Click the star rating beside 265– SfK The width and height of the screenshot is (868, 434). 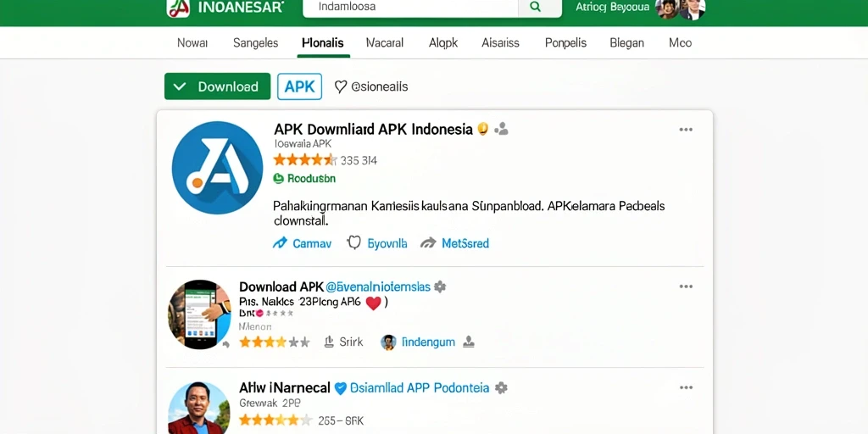pos(276,420)
